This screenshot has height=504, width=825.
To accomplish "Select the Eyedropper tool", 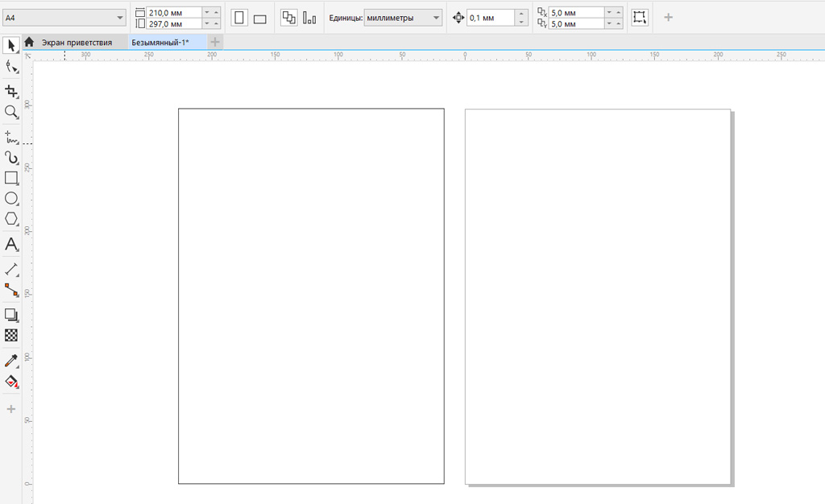I will pyautogui.click(x=11, y=360).
